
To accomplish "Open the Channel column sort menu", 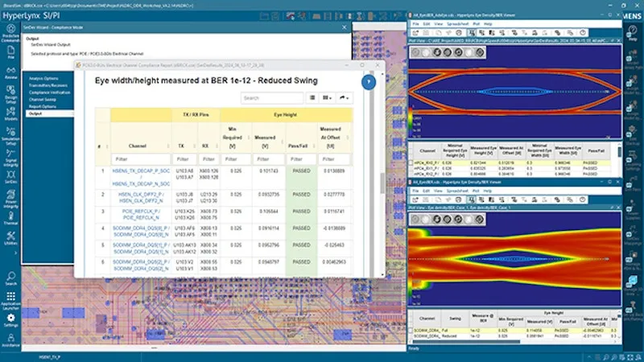I will pos(168,146).
